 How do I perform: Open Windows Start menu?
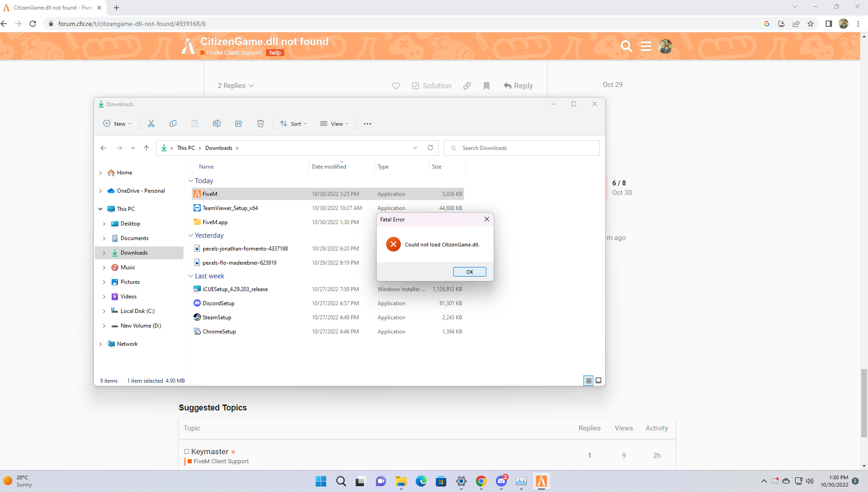(321, 481)
